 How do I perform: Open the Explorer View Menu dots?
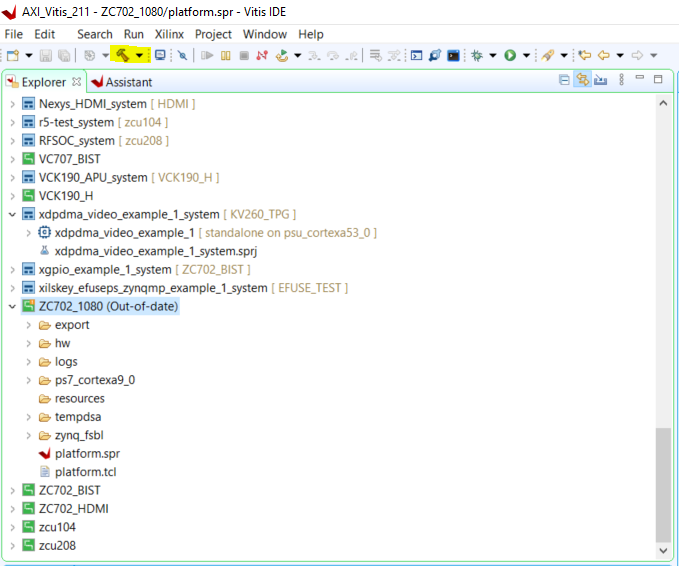(x=621, y=79)
